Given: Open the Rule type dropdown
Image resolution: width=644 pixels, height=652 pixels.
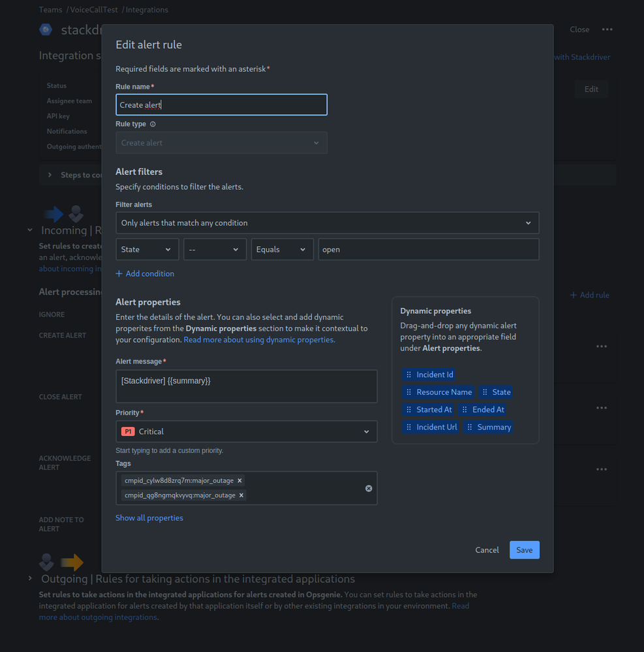Looking at the screenshot, I should click(221, 143).
